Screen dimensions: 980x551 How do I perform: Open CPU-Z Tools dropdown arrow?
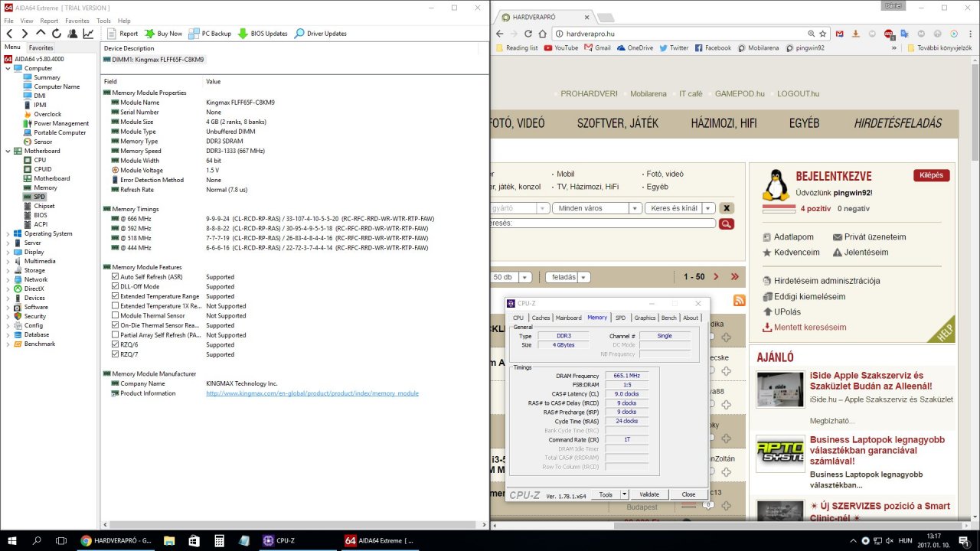click(625, 494)
